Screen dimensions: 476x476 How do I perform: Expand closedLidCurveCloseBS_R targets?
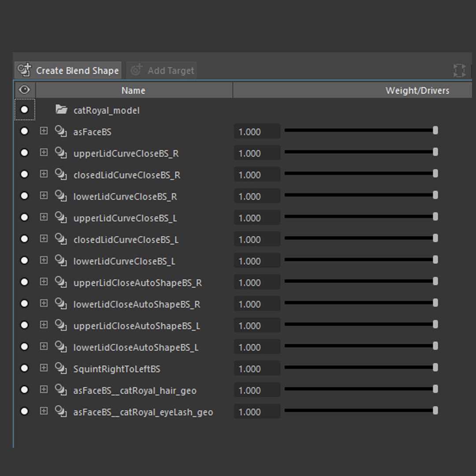click(x=44, y=174)
